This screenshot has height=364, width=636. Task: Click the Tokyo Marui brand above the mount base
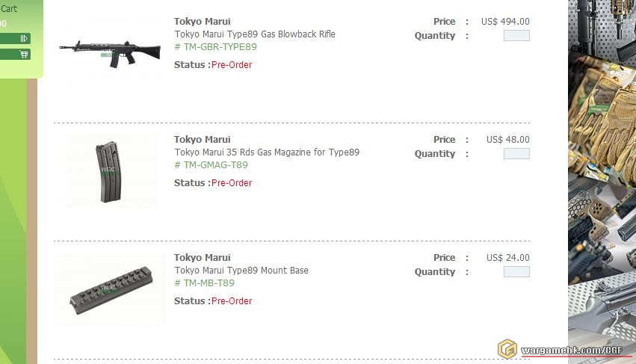203,258
